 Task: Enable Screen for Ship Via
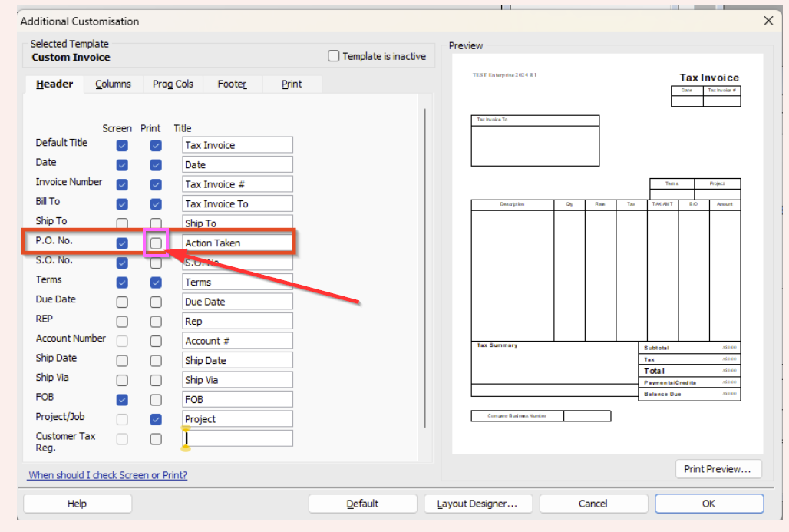(122, 381)
